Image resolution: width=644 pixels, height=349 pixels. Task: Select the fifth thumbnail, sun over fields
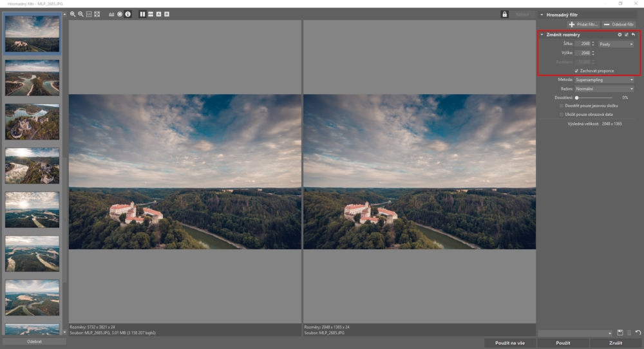32,209
